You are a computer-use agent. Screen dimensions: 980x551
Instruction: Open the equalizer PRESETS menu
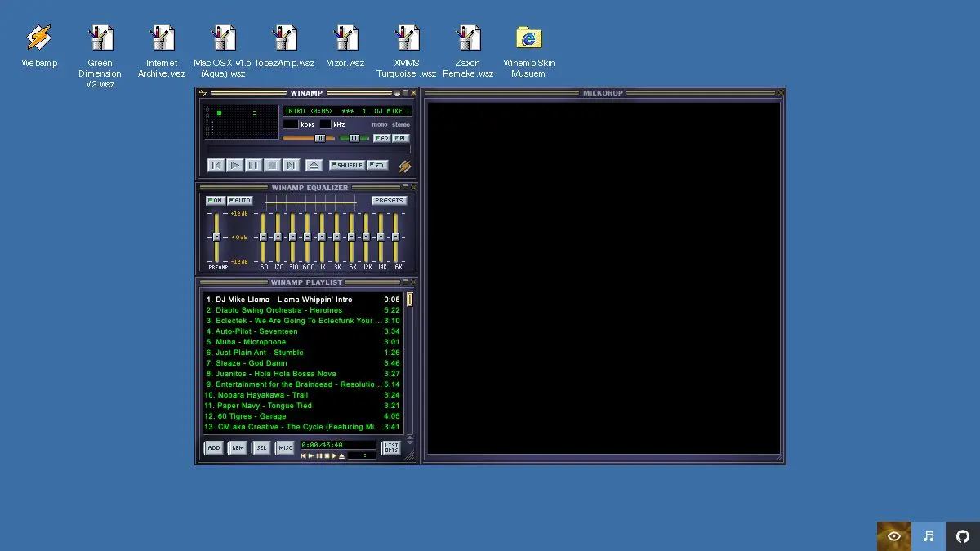click(x=390, y=200)
